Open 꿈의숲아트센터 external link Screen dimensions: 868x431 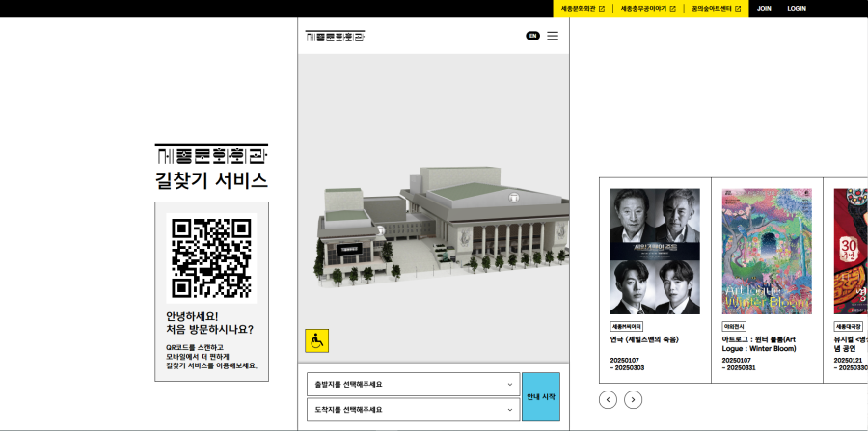point(716,9)
